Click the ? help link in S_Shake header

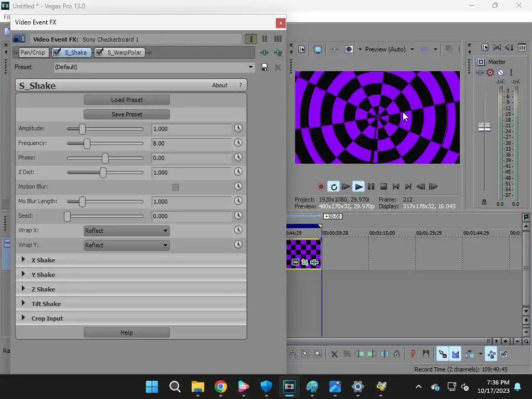(x=241, y=86)
